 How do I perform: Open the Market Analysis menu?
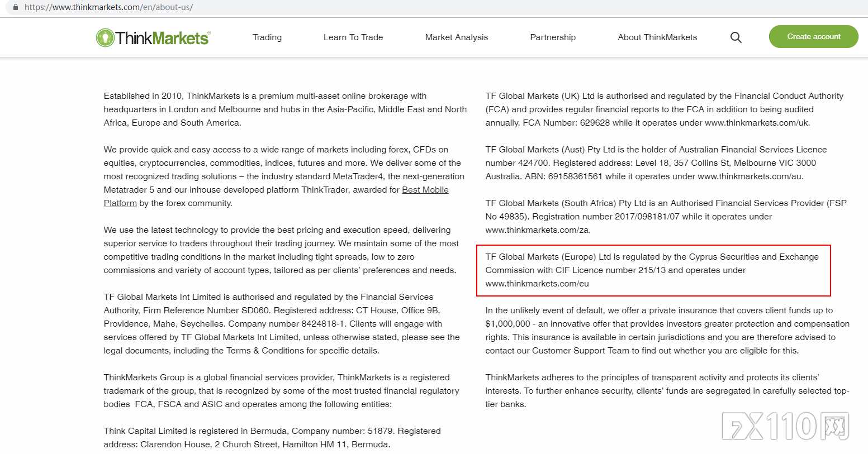[x=457, y=37]
